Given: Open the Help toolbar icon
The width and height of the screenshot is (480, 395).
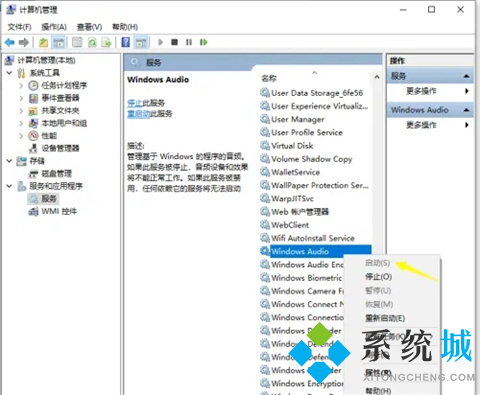Looking at the screenshot, I should [126, 42].
